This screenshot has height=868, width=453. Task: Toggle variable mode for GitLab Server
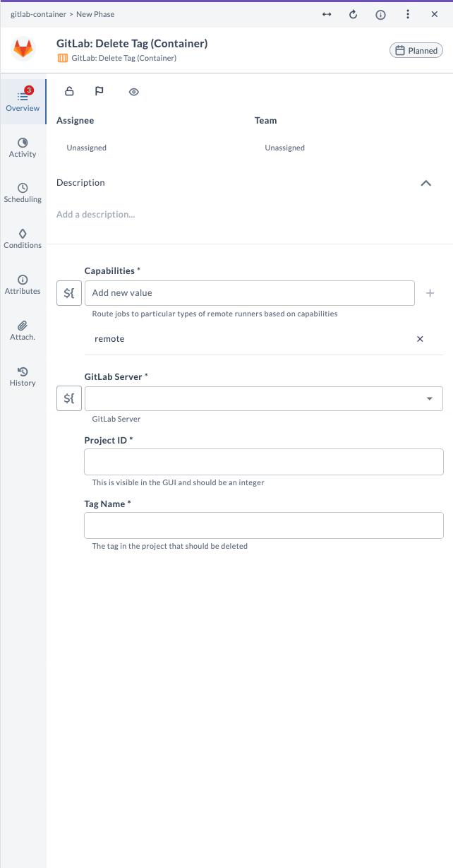click(69, 398)
